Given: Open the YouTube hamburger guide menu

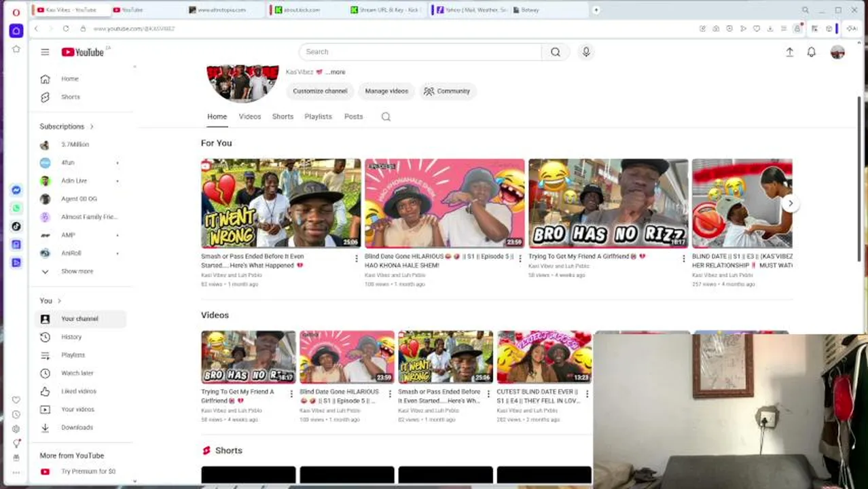Looking at the screenshot, I should tap(45, 52).
